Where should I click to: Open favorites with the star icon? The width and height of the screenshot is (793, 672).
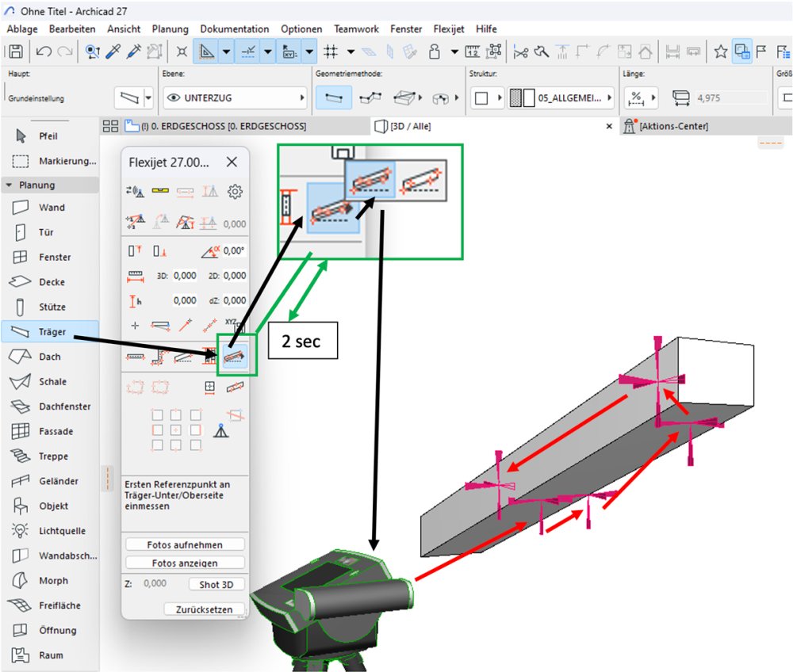point(721,51)
